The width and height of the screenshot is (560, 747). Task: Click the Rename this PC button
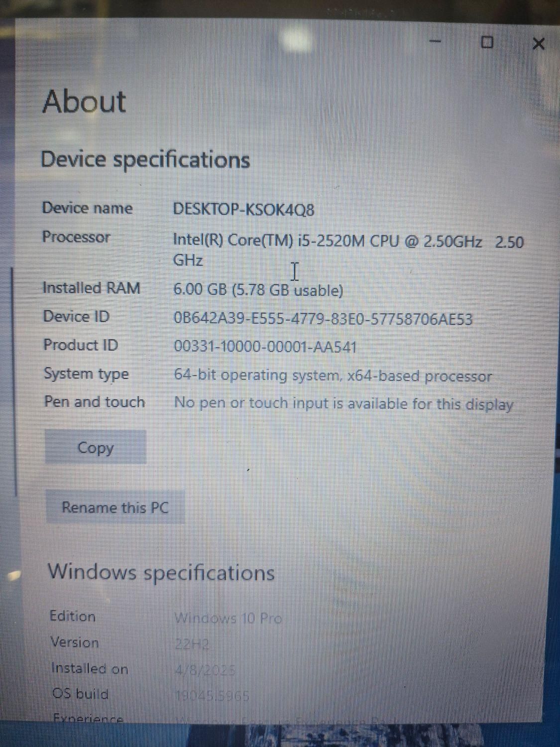115,507
